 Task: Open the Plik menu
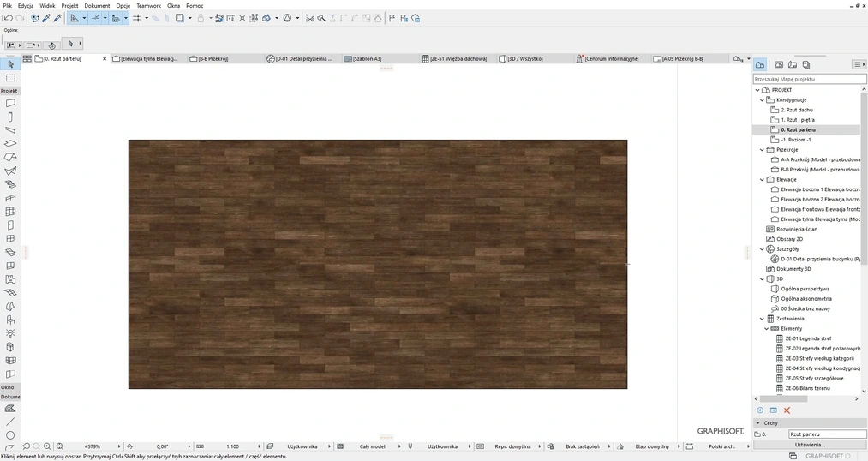point(7,5)
